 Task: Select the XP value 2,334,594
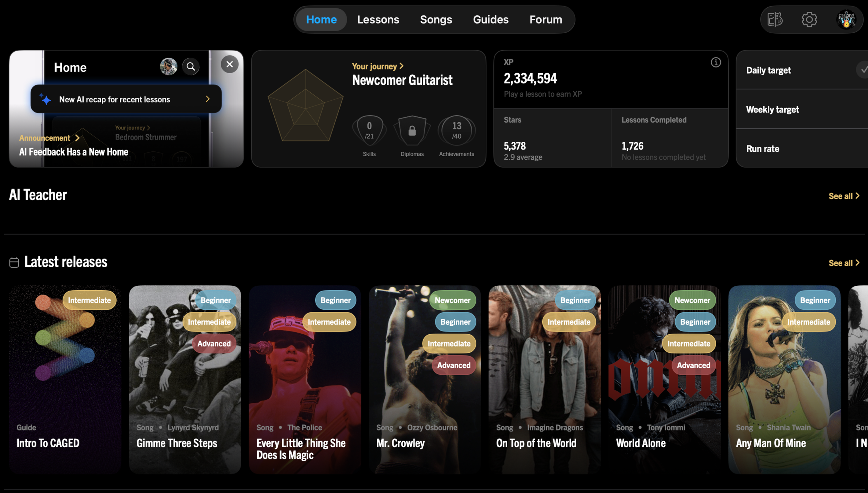coord(530,78)
